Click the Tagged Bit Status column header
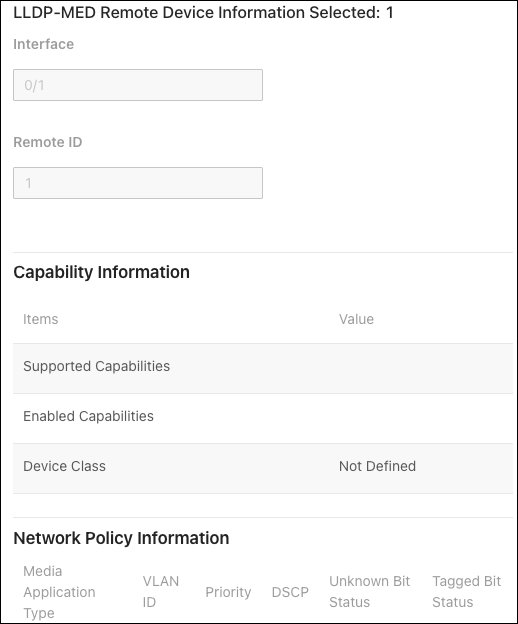 pyautogui.click(x=466, y=592)
